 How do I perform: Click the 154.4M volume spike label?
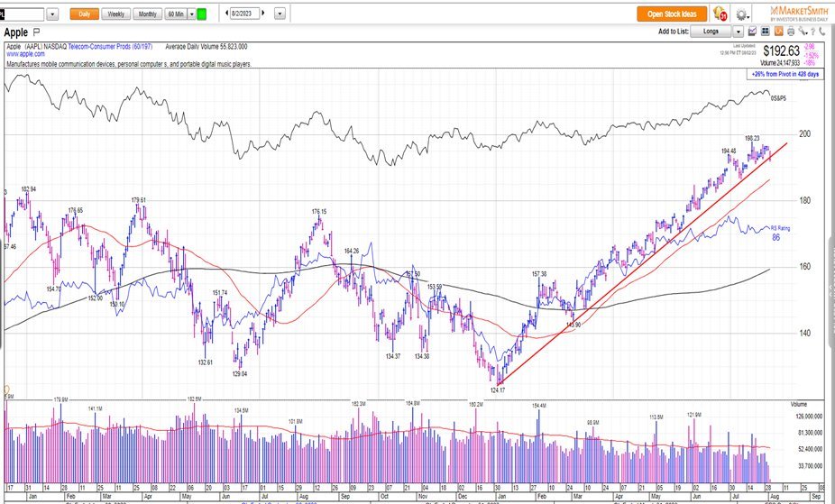pos(539,406)
